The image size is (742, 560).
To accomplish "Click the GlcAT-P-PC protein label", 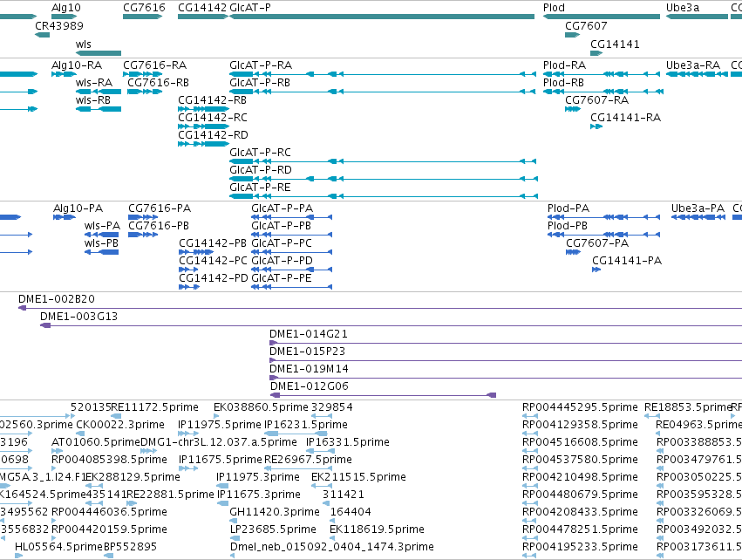I will point(282,243).
